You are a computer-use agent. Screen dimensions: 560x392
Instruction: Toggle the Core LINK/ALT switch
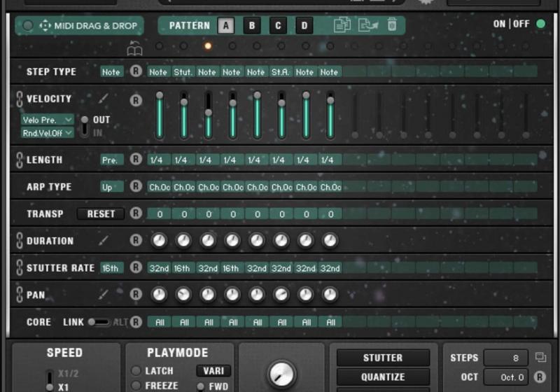click(x=99, y=322)
